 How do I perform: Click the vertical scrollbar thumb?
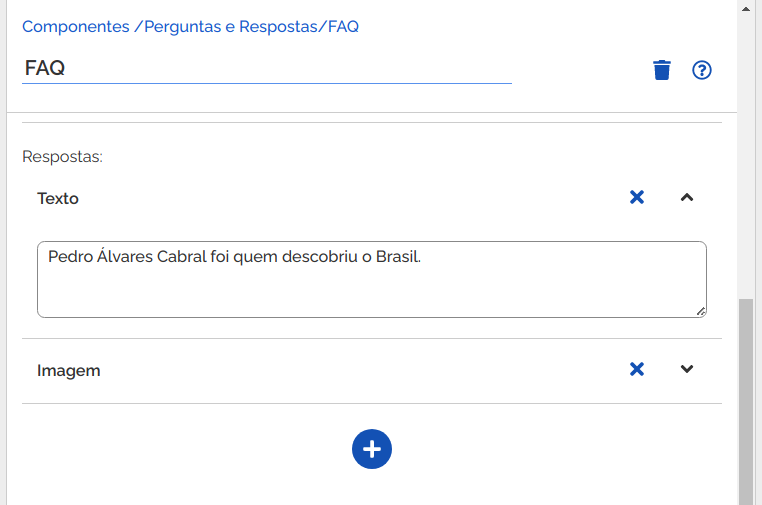click(746, 402)
